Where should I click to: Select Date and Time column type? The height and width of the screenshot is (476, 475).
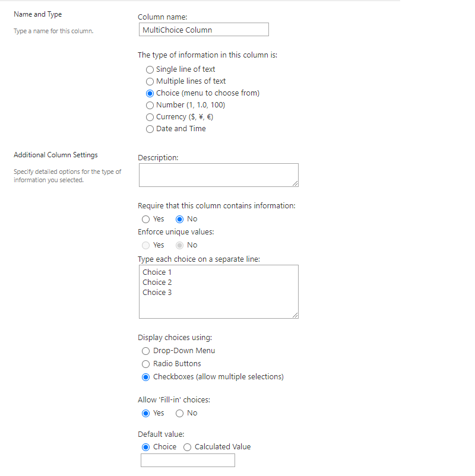150,129
